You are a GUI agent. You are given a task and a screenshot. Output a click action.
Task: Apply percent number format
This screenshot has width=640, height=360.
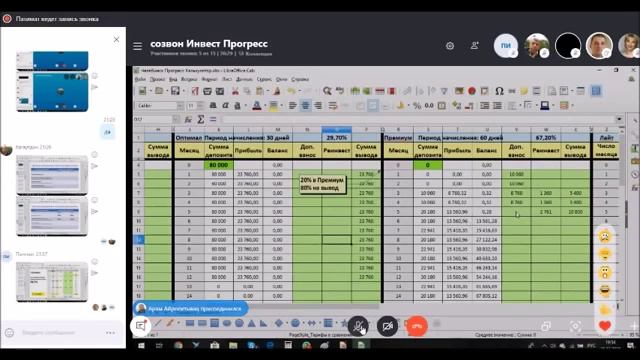point(417,106)
